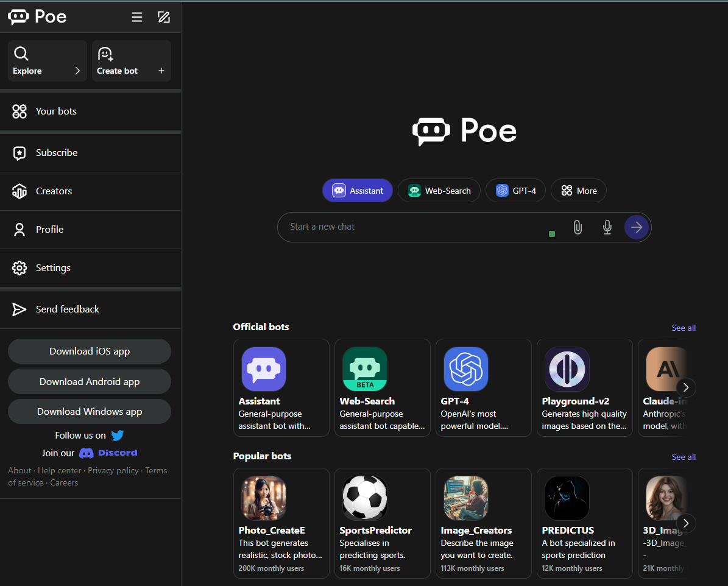
Task: Click the GPT-4 card title text
Action: [454, 401]
